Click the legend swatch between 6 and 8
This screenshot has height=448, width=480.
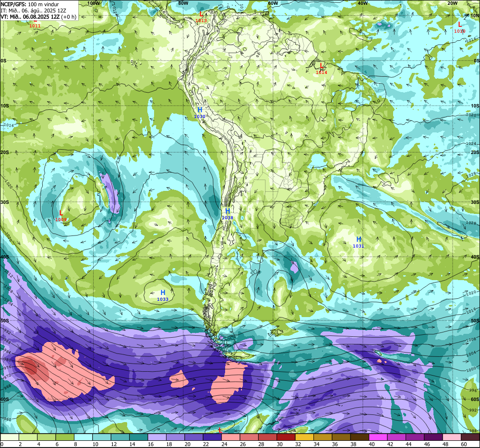tap(65, 437)
